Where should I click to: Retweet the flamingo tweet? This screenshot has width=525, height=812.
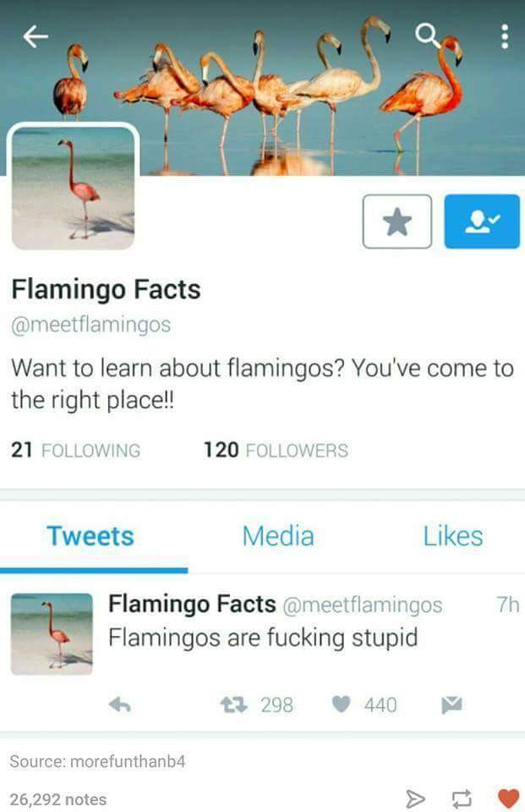(234, 705)
